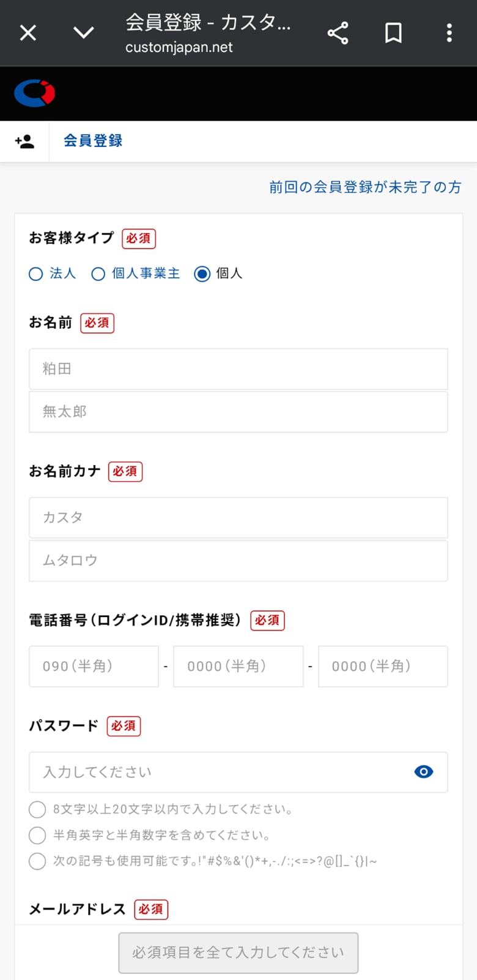Click the add-member person icon
This screenshot has height=980, width=477.
[x=24, y=141]
